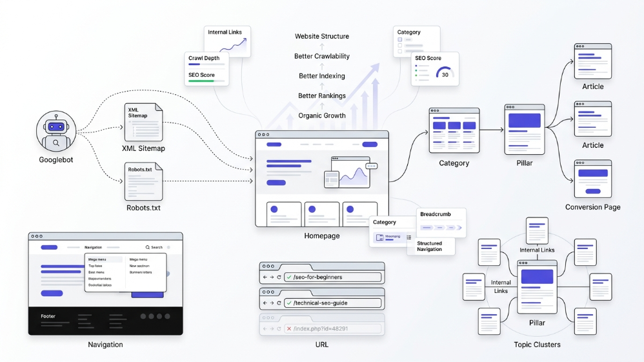Screen dimensions: 644x362
Task: Click red X in /index.php?id=48291 bar
Action: pyautogui.click(x=289, y=328)
